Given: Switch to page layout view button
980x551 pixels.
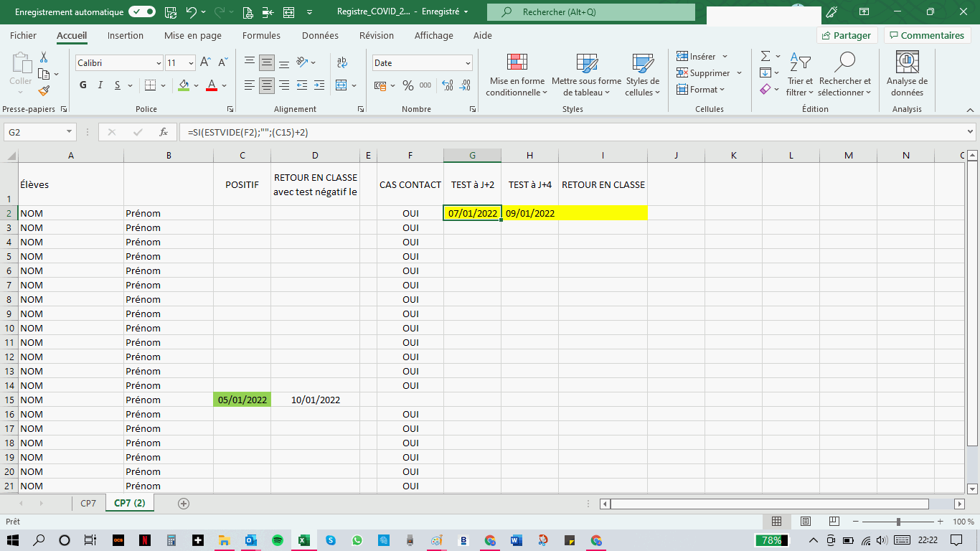Looking at the screenshot, I should [805, 522].
